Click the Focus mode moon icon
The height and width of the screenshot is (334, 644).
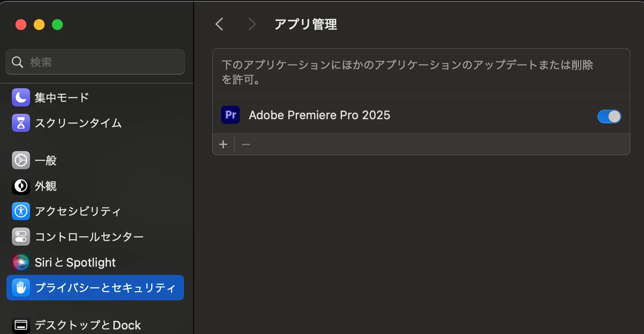point(21,97)
